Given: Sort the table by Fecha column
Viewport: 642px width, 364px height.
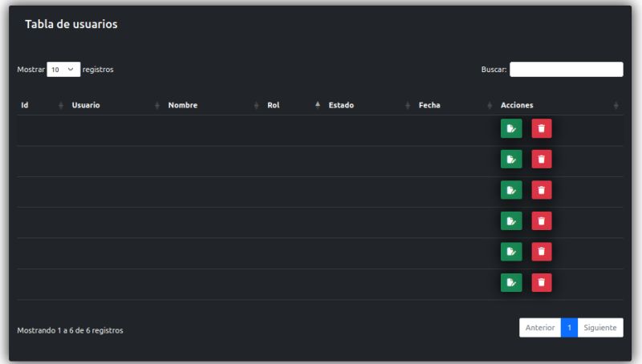Looking at the screenshot, I should coord(455,105).
